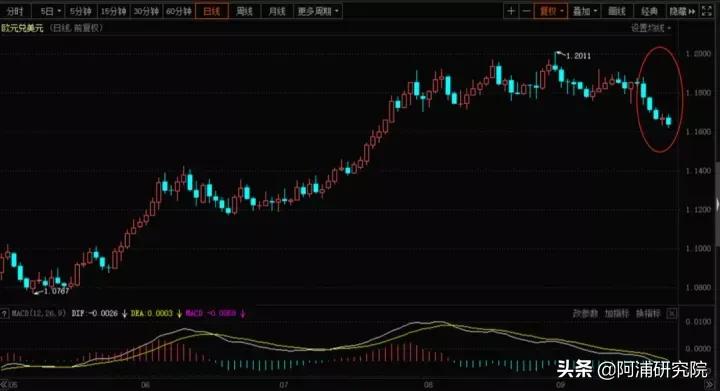Open the 5日 period dropdown
The width and height of the screenshot is (720, 391).
click(50, 11)
